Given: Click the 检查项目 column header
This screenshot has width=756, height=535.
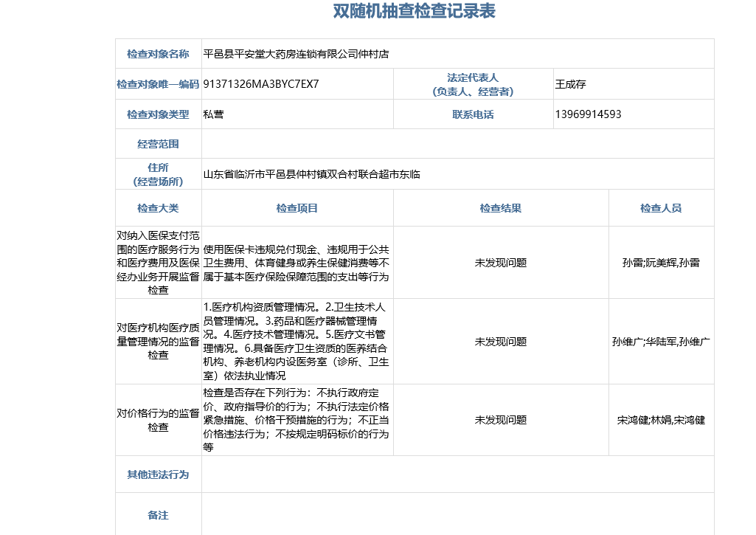Looking at the screenshot, I should pyautogui.click(x=297, y=208).
